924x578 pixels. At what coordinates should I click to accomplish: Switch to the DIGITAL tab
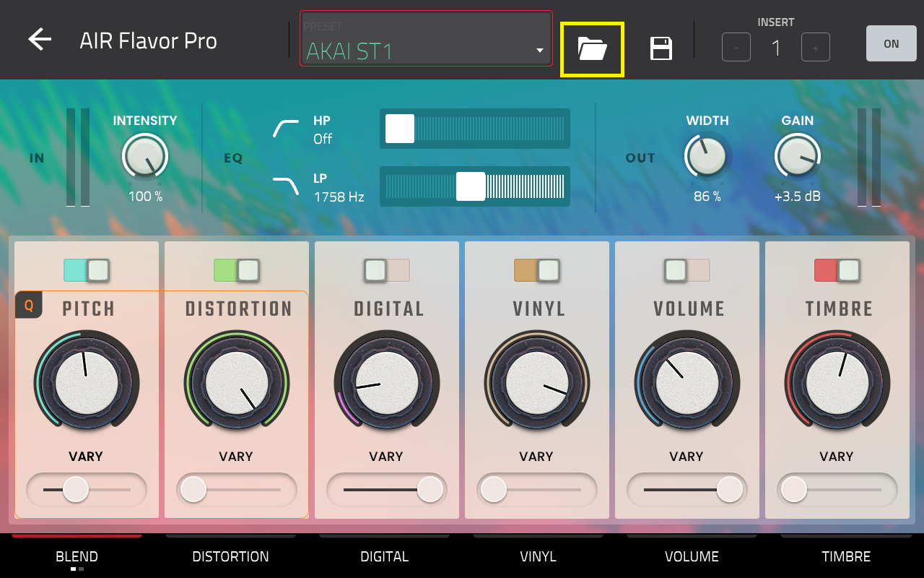[385, 556]
